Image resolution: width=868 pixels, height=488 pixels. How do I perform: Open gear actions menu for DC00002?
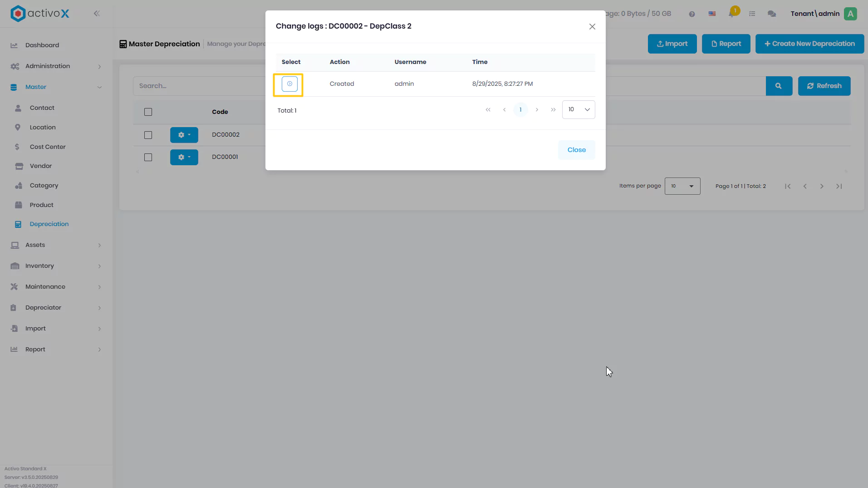184,135
